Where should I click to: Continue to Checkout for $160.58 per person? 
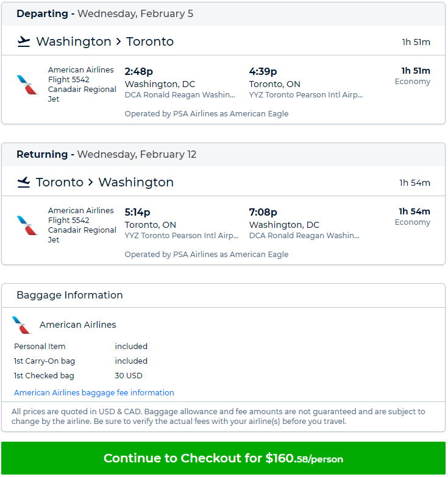point(224,458)
